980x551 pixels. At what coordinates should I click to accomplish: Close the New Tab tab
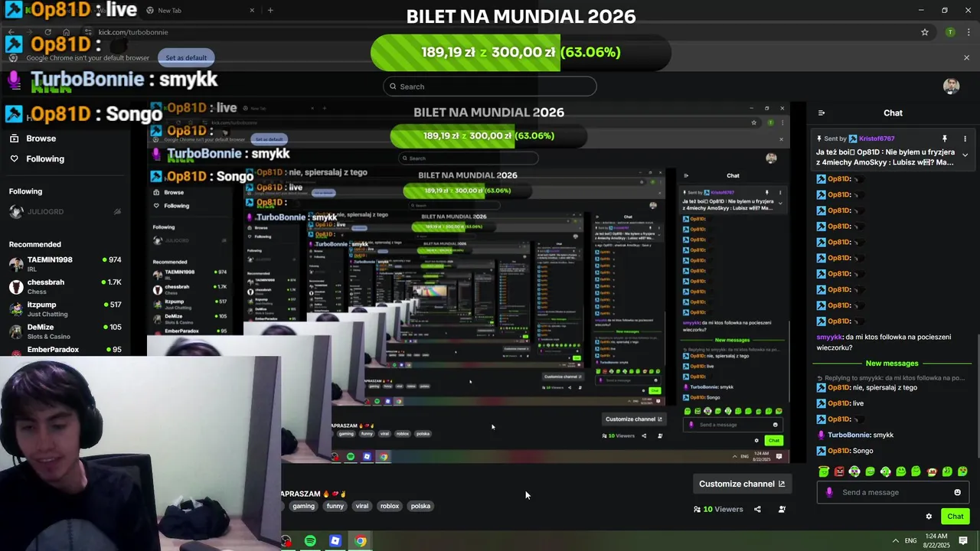pos(252,10)
